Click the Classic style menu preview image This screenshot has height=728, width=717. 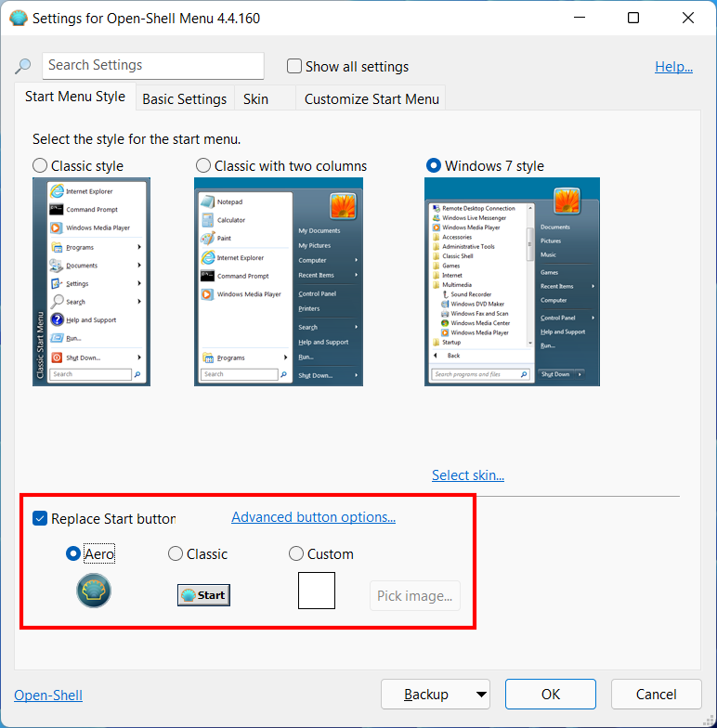coord(91,282)
